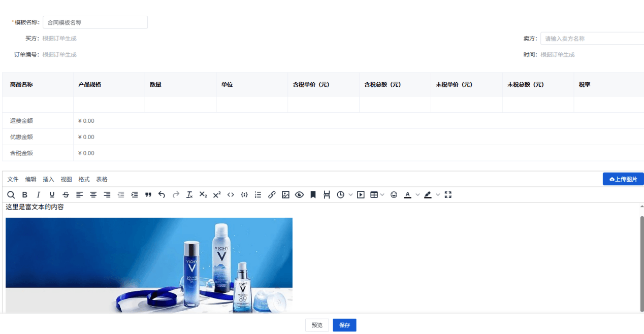Apply background highlight color
644x334 pixels.
(428, 194)
